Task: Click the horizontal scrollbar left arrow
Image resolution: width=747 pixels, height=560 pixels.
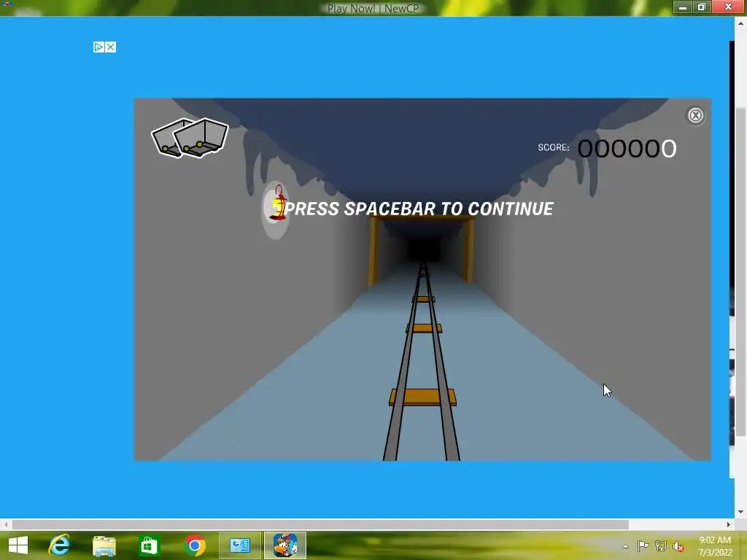Action: tap(6, 525)
